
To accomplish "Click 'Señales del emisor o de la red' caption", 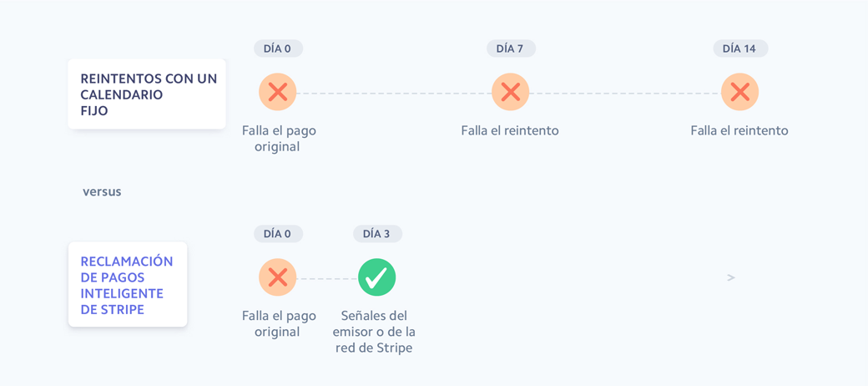I will [374, 332].
